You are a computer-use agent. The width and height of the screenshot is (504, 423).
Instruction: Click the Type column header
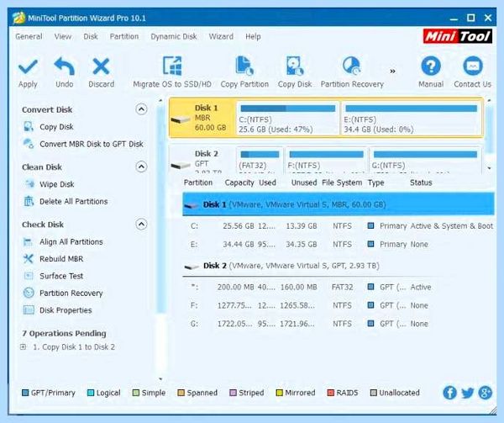pos(375,182)
